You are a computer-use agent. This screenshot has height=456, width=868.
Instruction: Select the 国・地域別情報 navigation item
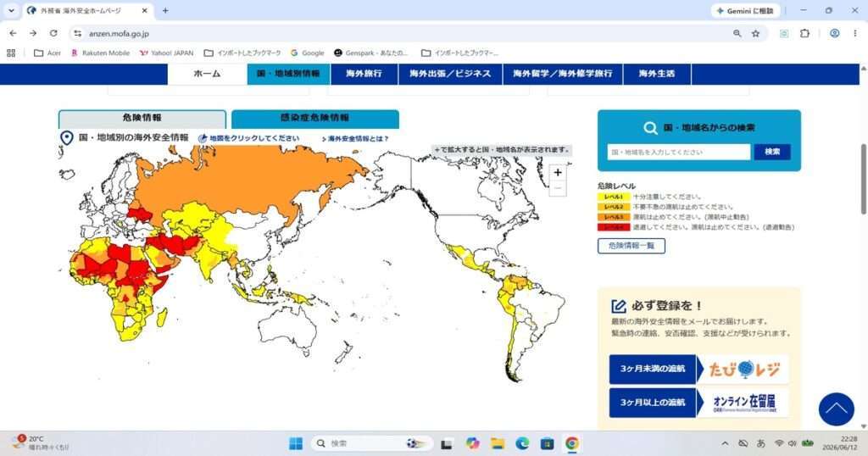(x=288, y=74)
